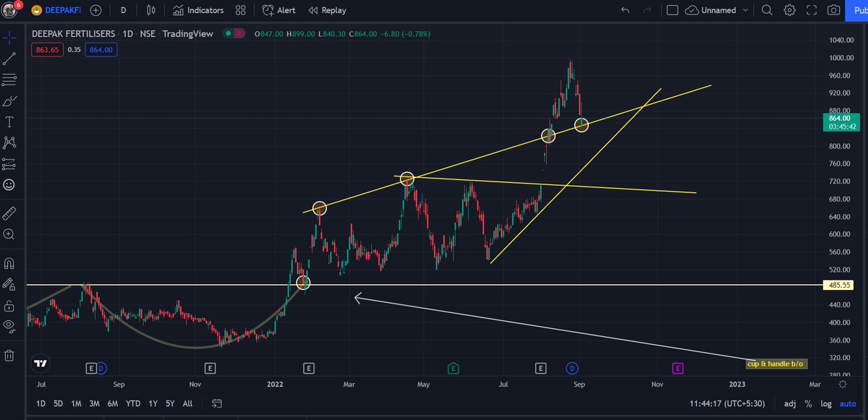Select the 5Y date range

[170, 403]
